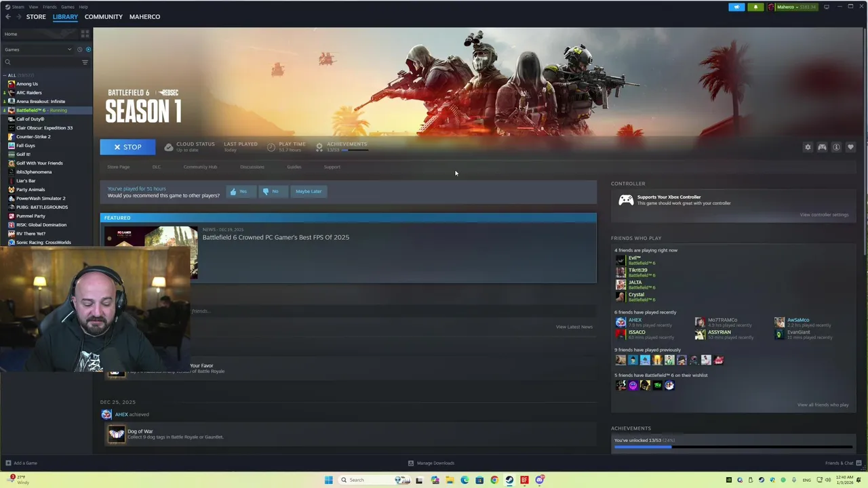
Task: Click the achievements progress bar
Action: click(733, 447)
